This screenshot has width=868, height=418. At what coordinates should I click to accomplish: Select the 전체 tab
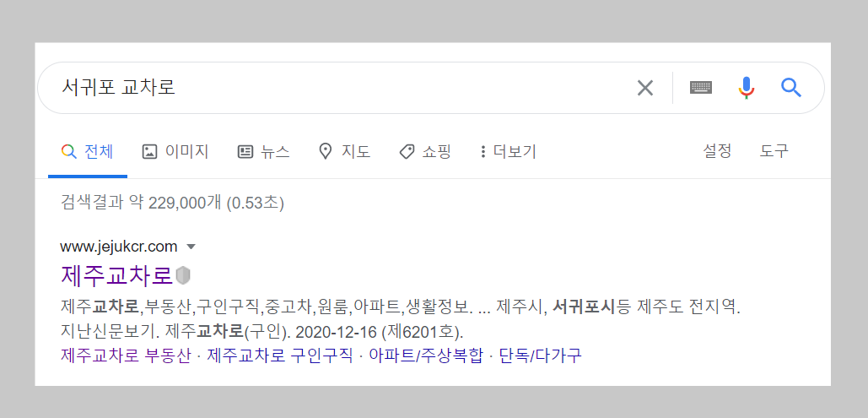coord(88,151)
